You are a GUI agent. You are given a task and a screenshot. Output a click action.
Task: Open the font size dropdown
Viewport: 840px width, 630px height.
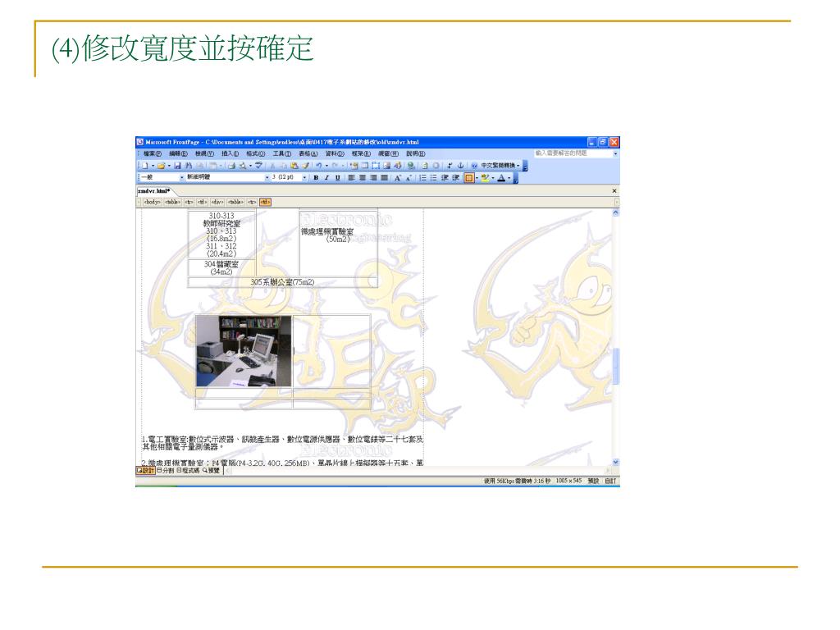coord(304,177)
